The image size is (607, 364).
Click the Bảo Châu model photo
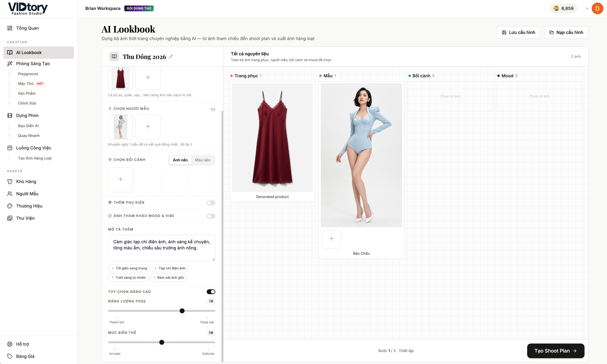tap(361, 155)
